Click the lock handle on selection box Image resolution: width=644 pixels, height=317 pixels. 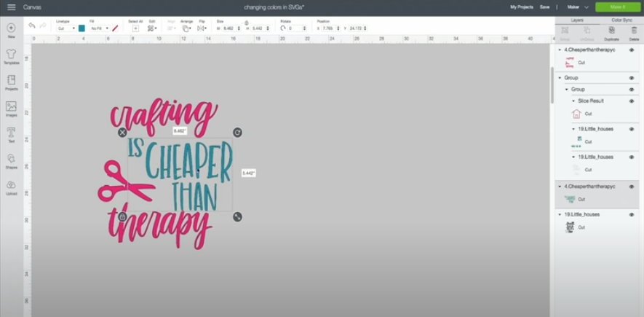click(122, 216)
